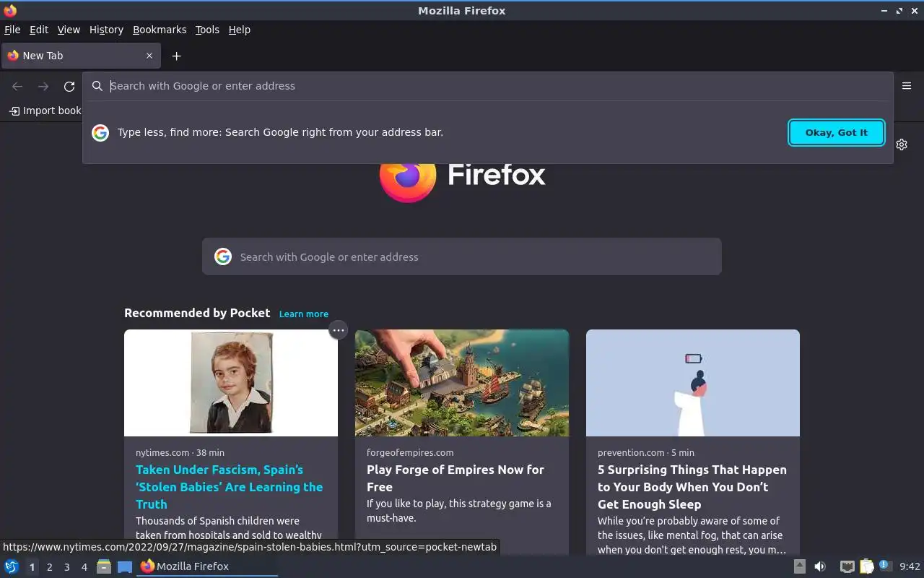Click prevention.com · 5 min source text
The height and width of the screenshot is (578, 924).
click(646, 452)
